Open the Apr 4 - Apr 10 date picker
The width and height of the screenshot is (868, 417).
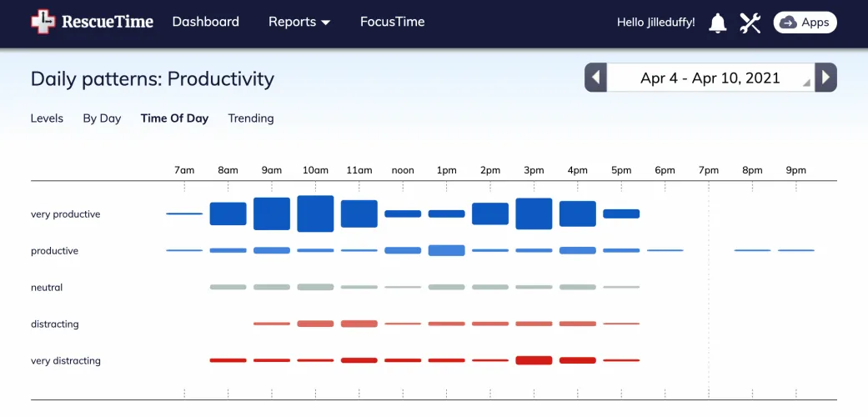710,78
